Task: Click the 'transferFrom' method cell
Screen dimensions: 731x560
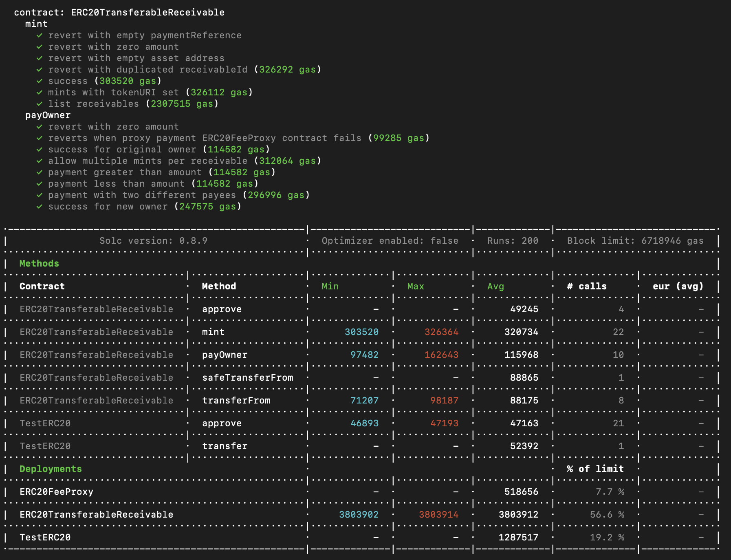Action: tap(236, 401)
